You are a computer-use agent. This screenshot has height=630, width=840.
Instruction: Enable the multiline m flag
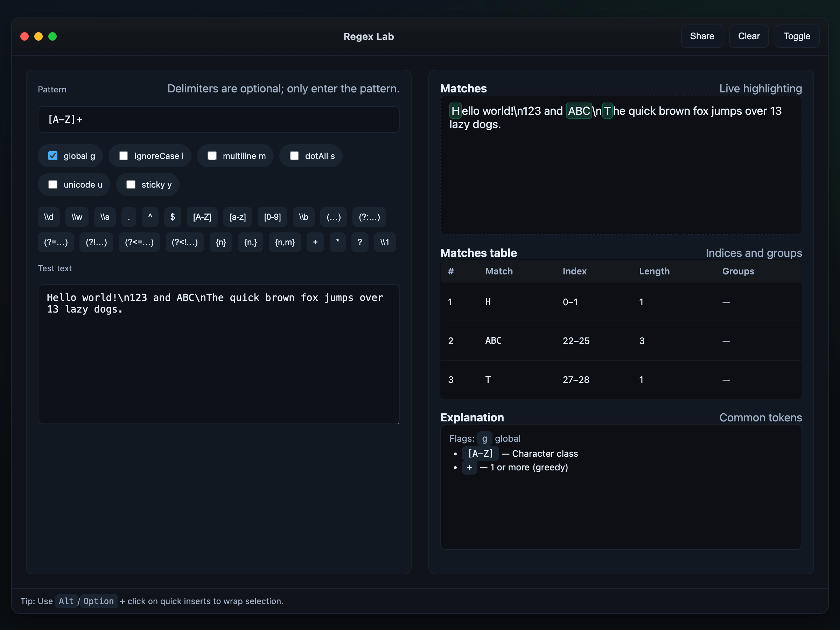click(x=212, y=156)
